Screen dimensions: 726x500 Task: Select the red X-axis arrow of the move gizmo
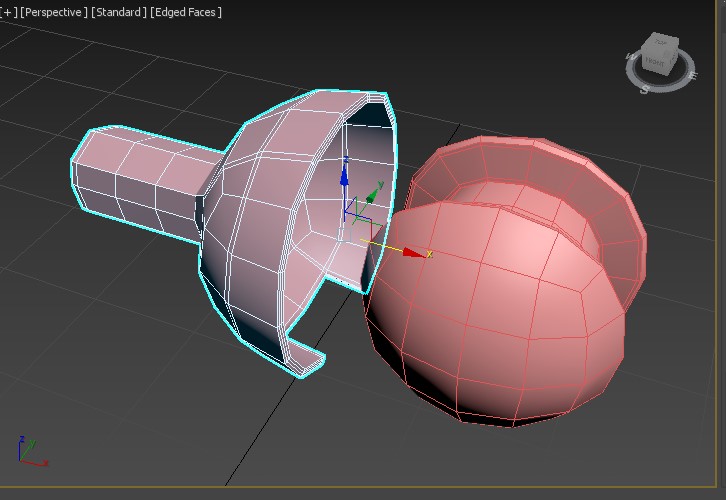pyautogui.click(x=413, y=252)
